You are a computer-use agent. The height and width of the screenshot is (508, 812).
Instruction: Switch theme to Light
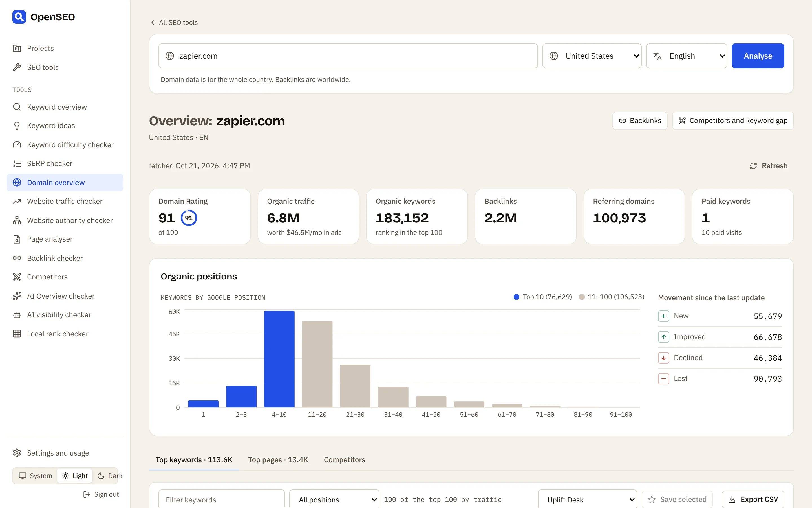pyautogui.click(x=75, y=476)
